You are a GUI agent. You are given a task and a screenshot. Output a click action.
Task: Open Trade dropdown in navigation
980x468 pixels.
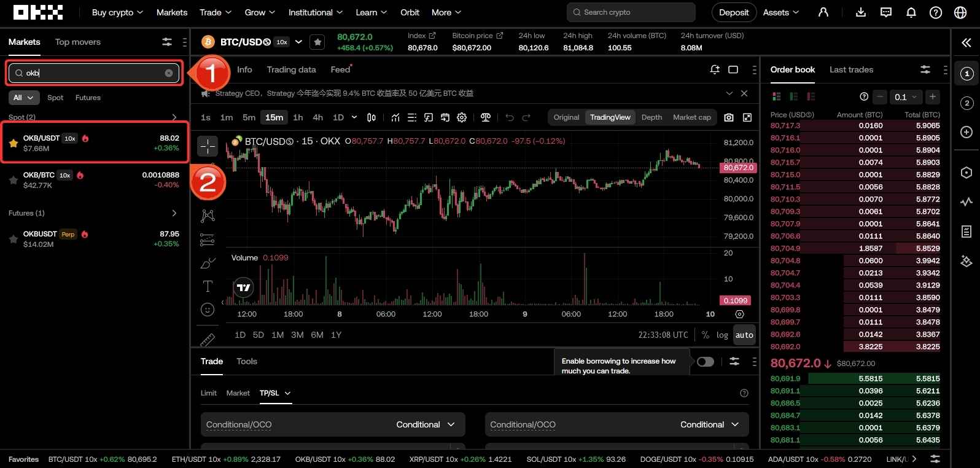[x=216, y=12]
